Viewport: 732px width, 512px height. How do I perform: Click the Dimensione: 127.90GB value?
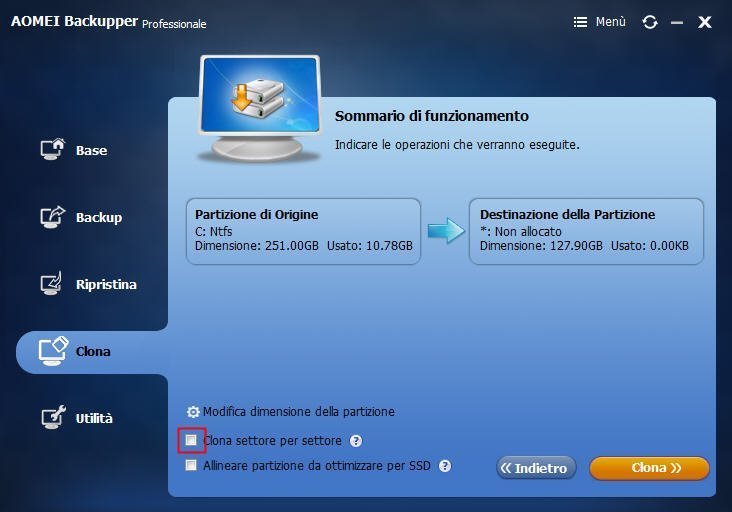coord(541,246)
